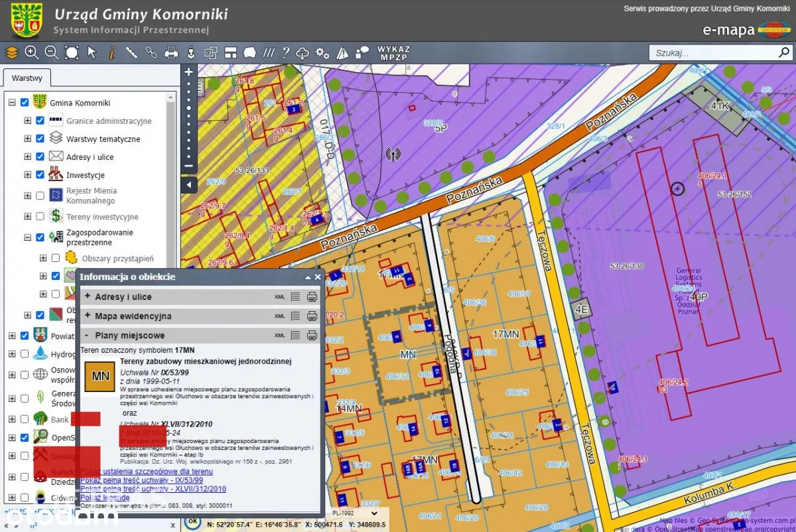This screenshot has height=532, width=796.
Task: Activate the object info 'i' tool
Action: pyautogui.click(x=111, y=52)
